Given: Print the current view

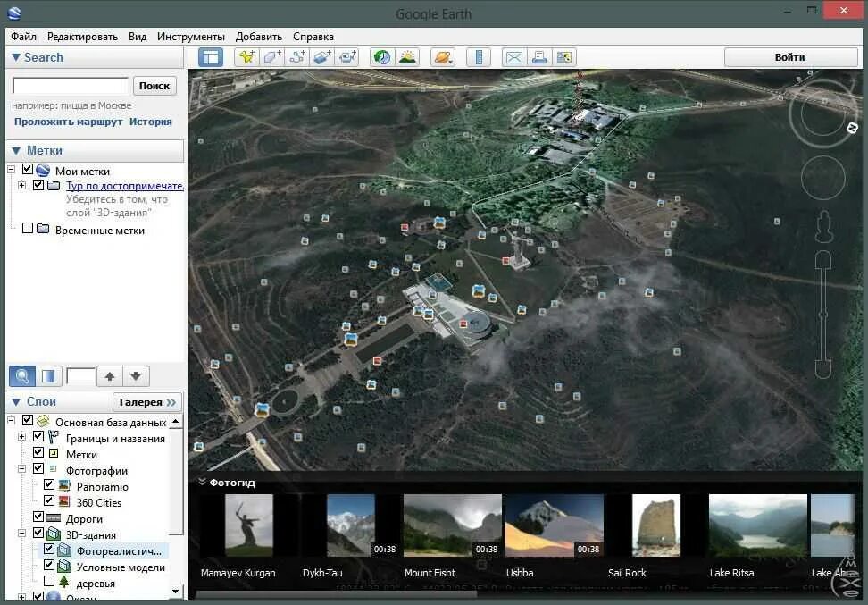Looking at the screenshot, I should pos(539,57).
